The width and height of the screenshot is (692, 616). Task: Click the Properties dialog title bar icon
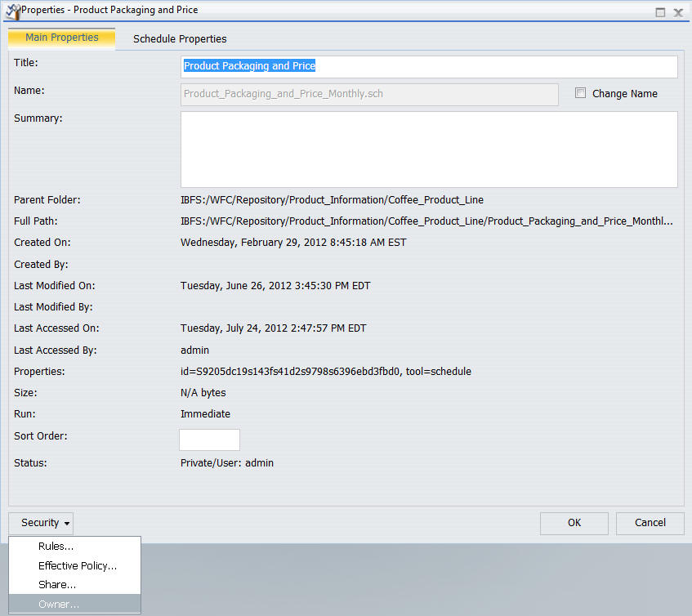tap(12, 11)
